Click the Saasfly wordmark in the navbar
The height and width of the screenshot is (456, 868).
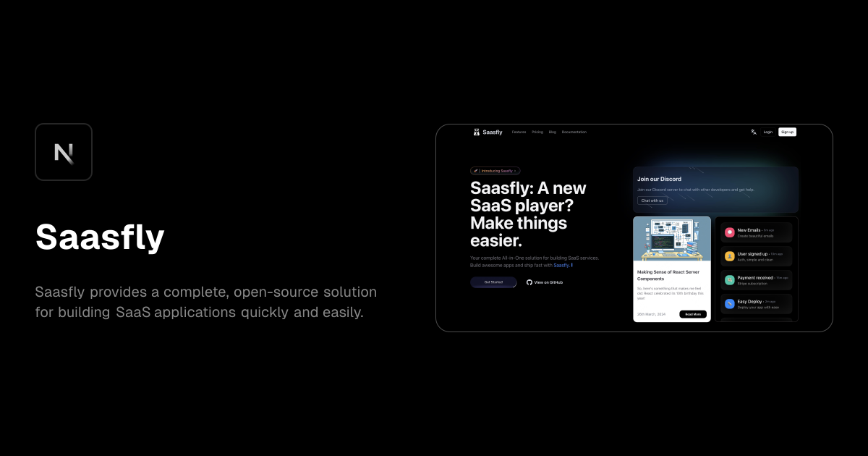click(493, 132)
